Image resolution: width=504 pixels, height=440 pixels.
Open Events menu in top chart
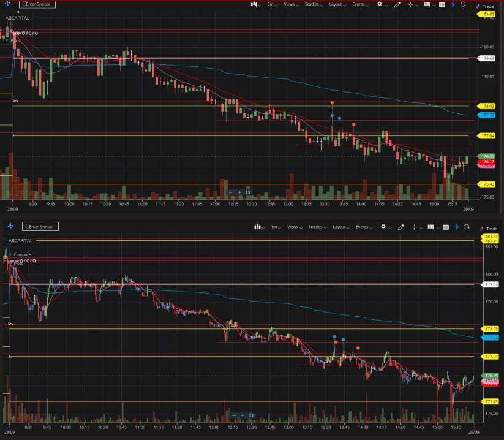[361, 4]
